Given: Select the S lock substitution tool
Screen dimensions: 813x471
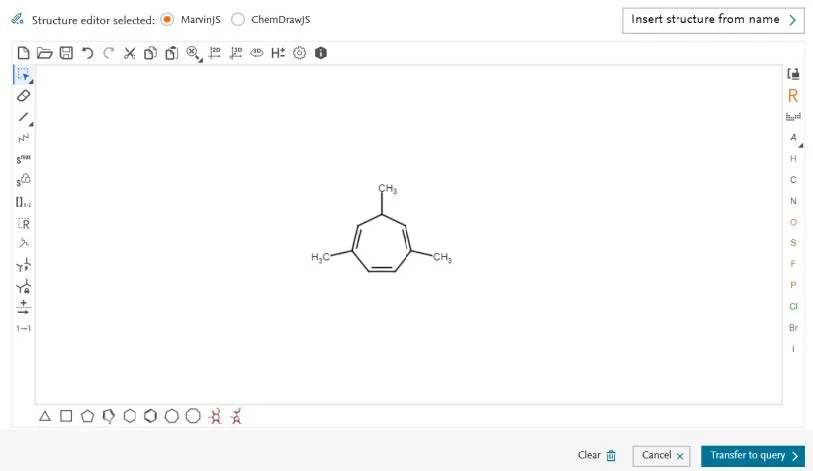Looking at the screenshot, I should tap(23, 181).
